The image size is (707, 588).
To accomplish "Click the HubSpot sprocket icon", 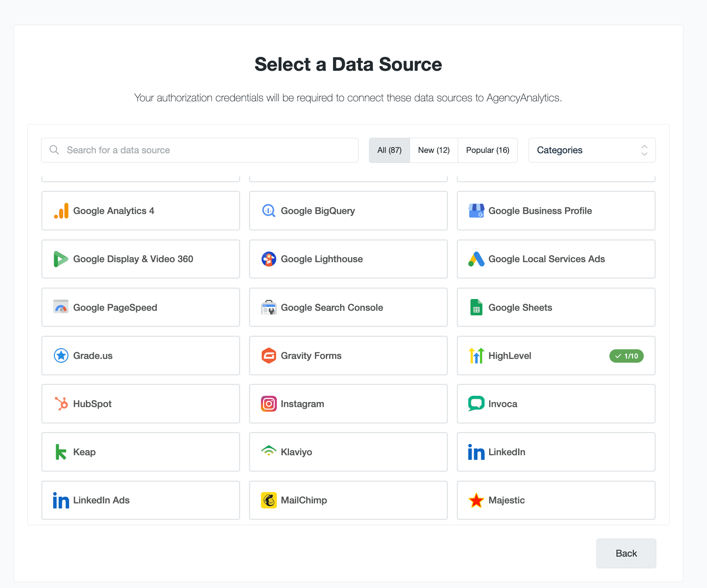I will (61, 404).
